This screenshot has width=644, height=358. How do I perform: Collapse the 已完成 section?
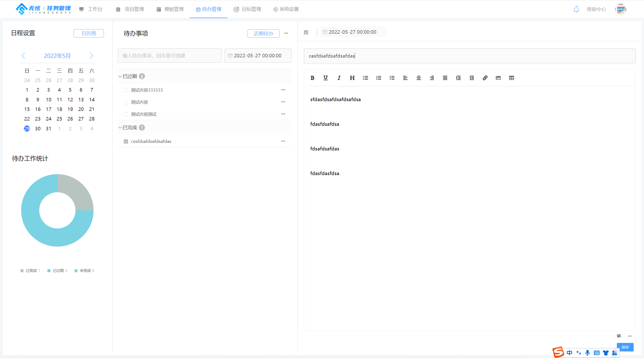pos(120,128)
